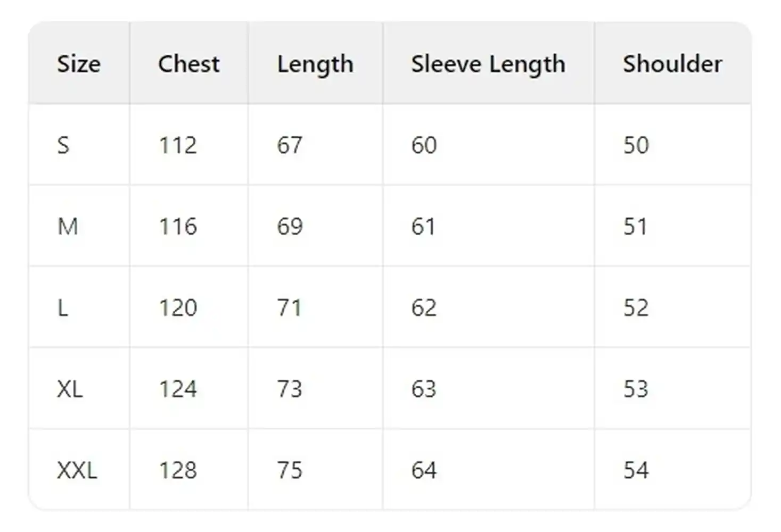Screen dimensions: 781x532
Task: Click the Sleeve Length column header
Action: [x=488, y=64]
